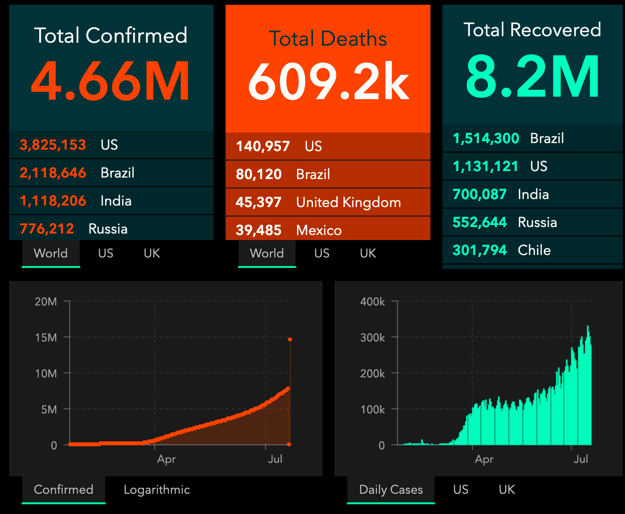
Task: Select Russia 776,212 confirmed row
Action: click(111, 228)
